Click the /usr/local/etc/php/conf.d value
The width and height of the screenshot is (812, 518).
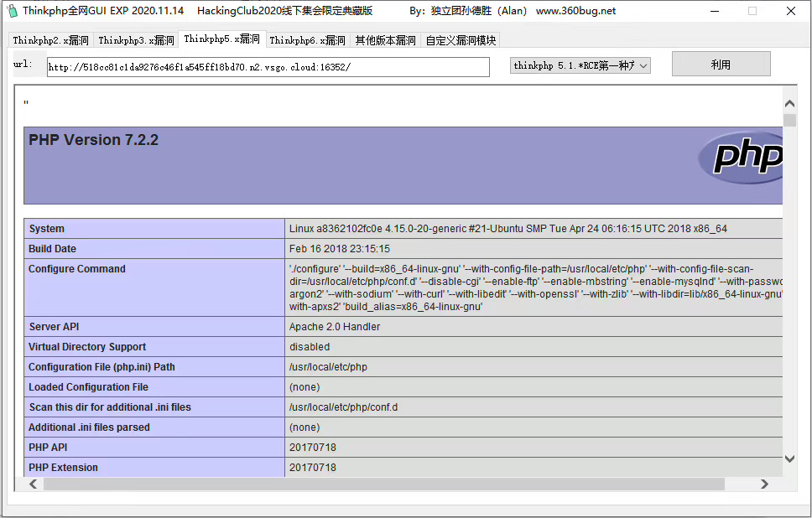pos(343,407)
